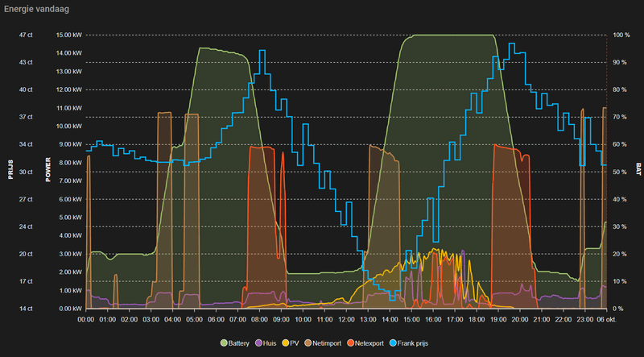Screen dimensions: 644x357
Task: Toggle the Battery series label
Action: [238, 343]
